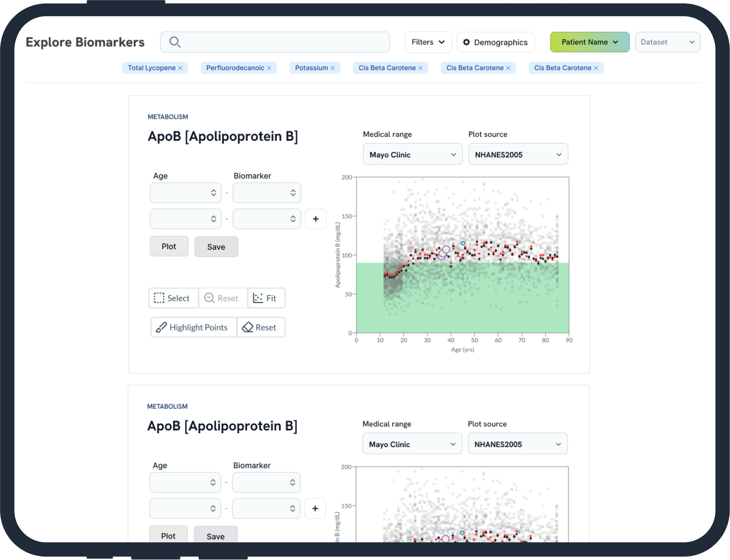Image resolution: width=730 pixels, height=560 pixels.
Task: Remove the first Cis Beta Carotene tag
Action: 420,68
